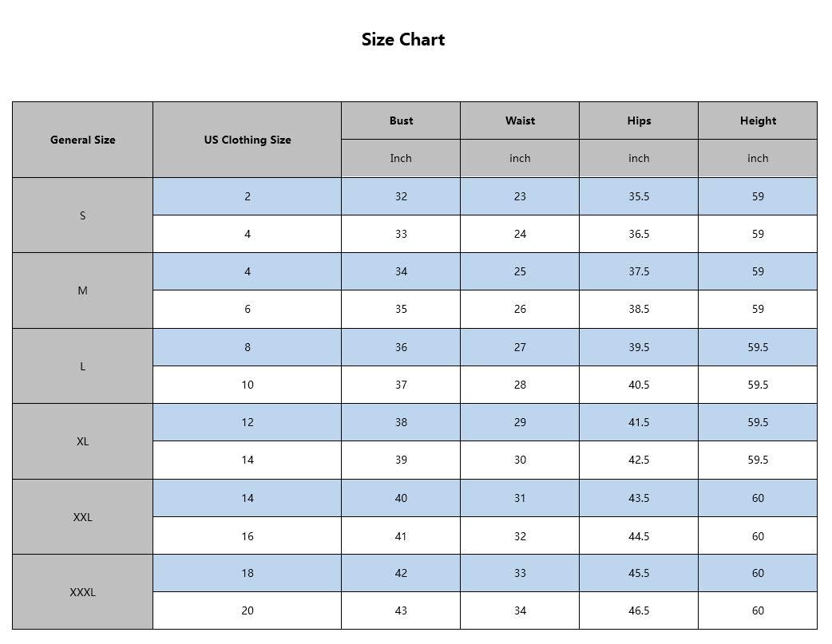This screenshot has height=644, width=832.
Task: Select the XL general size cell
Action: coord(82,441)
